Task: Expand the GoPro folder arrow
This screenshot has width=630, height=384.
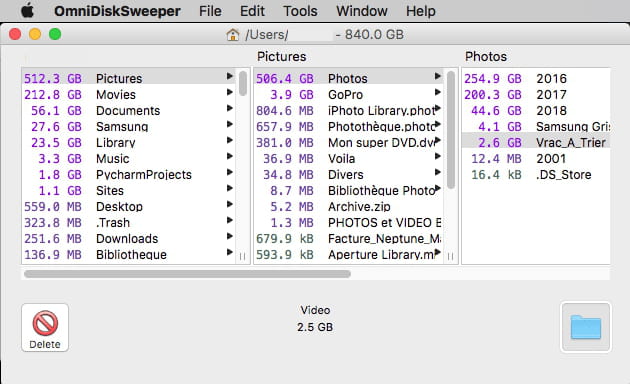Action: pyautogui.click(x=438, y=92)
